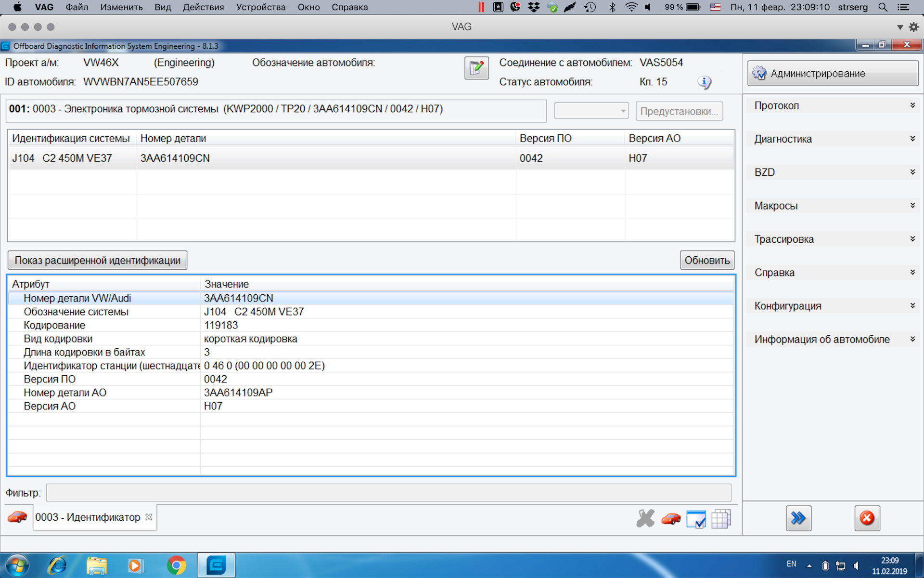Click the blue double-arrow forward button

798,518
